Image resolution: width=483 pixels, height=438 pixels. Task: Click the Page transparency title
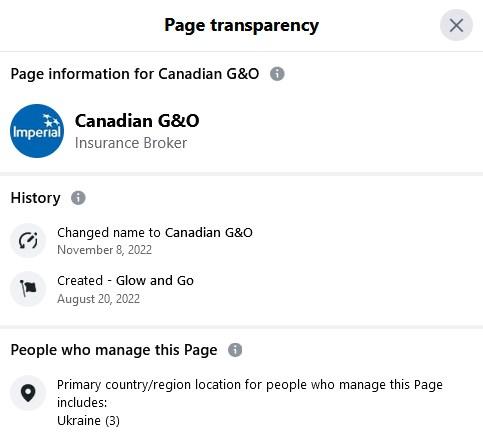click(241, 25)
